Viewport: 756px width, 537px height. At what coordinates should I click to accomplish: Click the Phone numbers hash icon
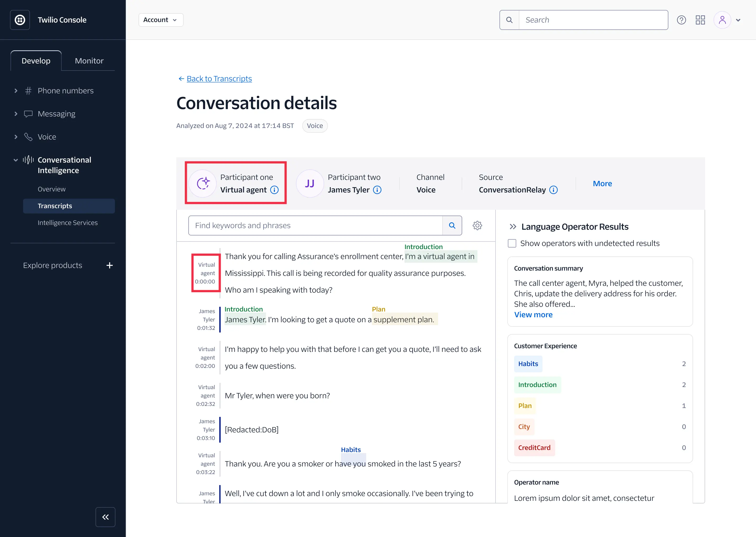pyautogui.click(x=28, y=91)
